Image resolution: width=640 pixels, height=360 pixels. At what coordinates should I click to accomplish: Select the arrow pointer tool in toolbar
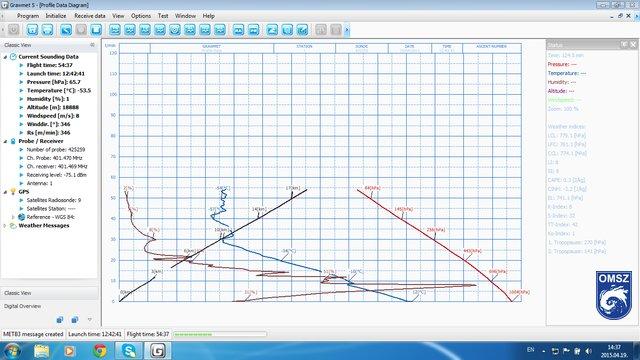click(66, 30)
